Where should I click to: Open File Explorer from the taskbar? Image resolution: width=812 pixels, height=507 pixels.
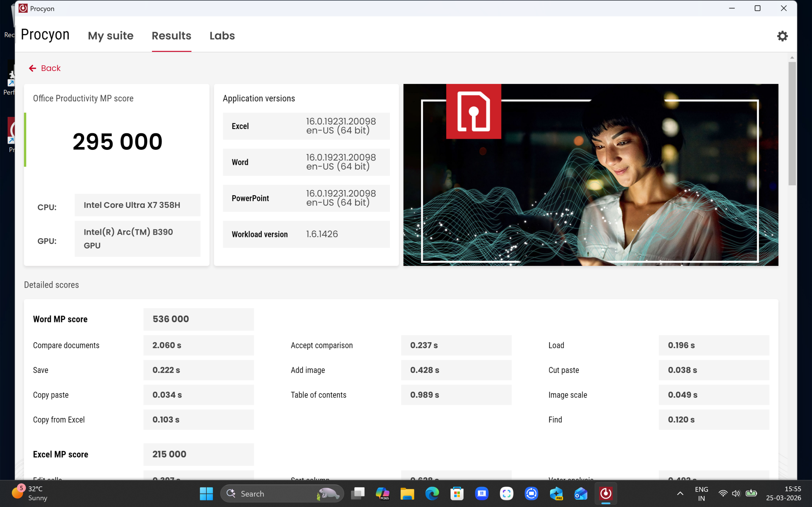coord(407,494)
